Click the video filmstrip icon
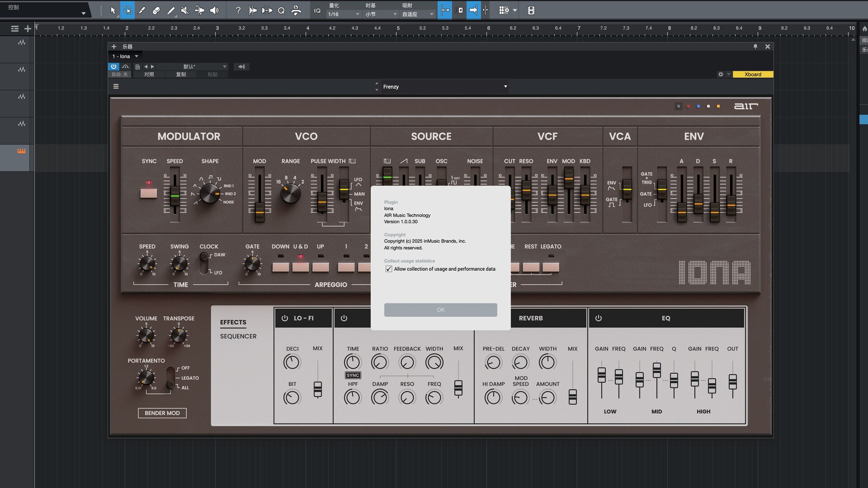Viewport: 868px width, 488px height. pos(531,10)
